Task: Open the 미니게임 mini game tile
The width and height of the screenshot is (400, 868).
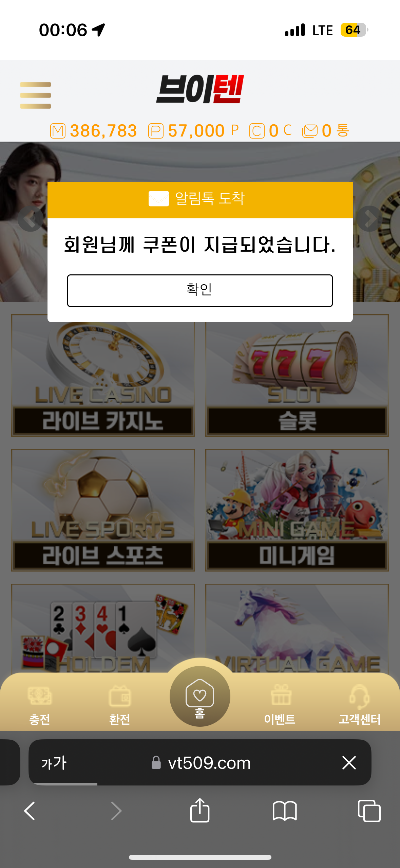Action: coord(297,510)
